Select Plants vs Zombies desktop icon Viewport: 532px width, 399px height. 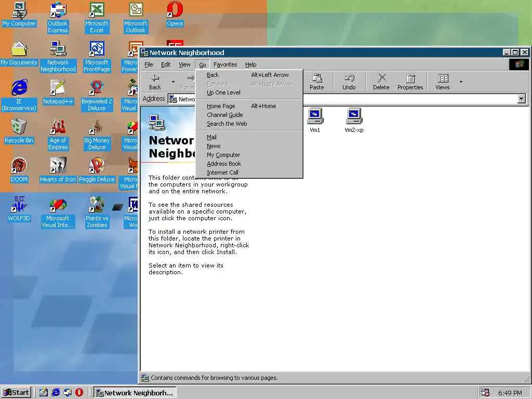pos(97,212)
